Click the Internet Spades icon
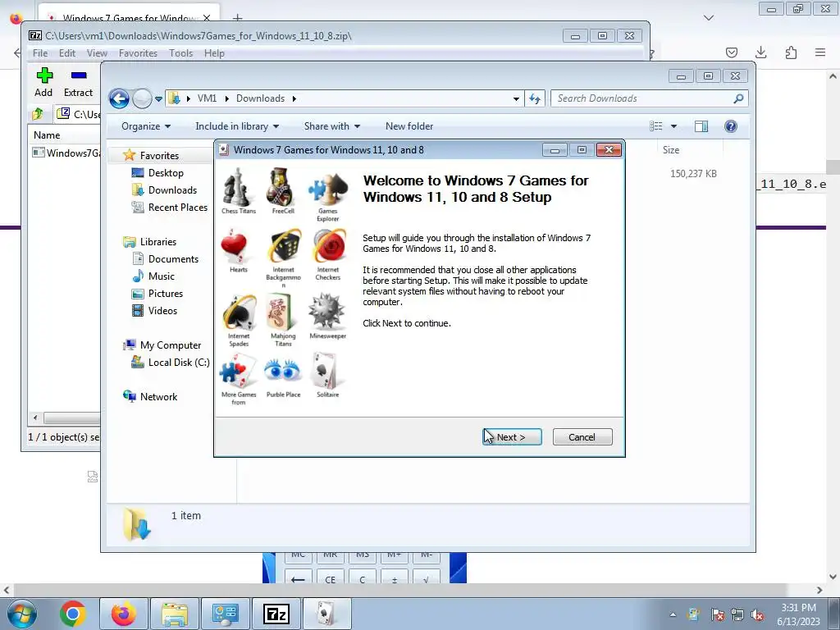The height and width of the screenshot is (630, 840). click(240, 313)
